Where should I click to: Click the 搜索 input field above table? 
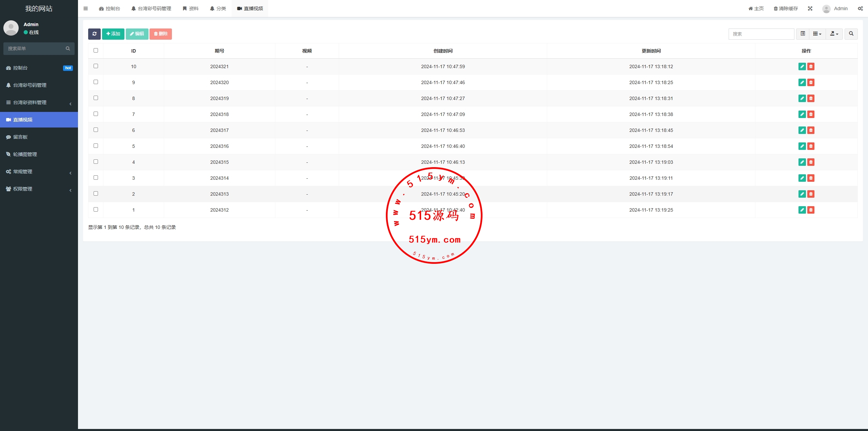pos(761,34)
